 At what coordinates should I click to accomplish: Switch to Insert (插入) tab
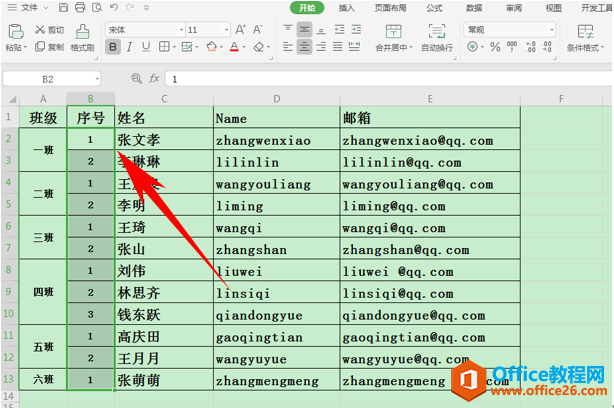coord(347,8)
